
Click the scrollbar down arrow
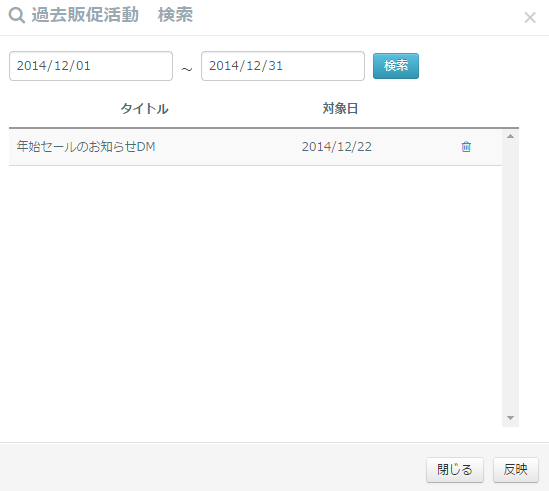coord(510,418)
